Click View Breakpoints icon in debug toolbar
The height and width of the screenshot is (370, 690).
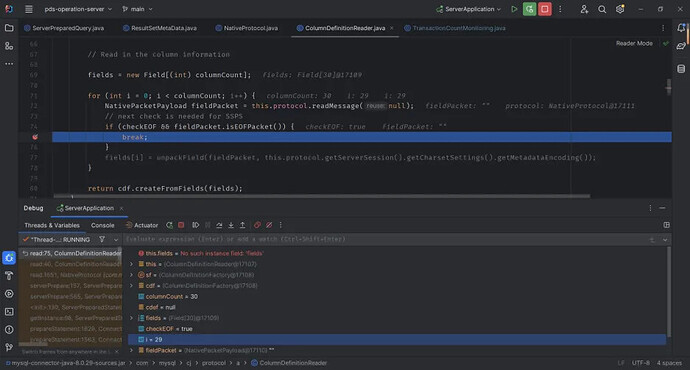[257, 225]
